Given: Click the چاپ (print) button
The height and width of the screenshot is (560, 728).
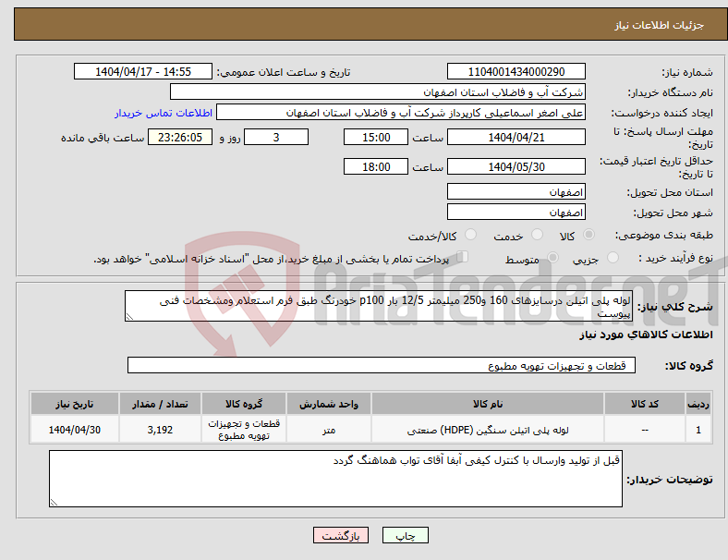Looking at the screenshot, I should click(x=405, y=535).
